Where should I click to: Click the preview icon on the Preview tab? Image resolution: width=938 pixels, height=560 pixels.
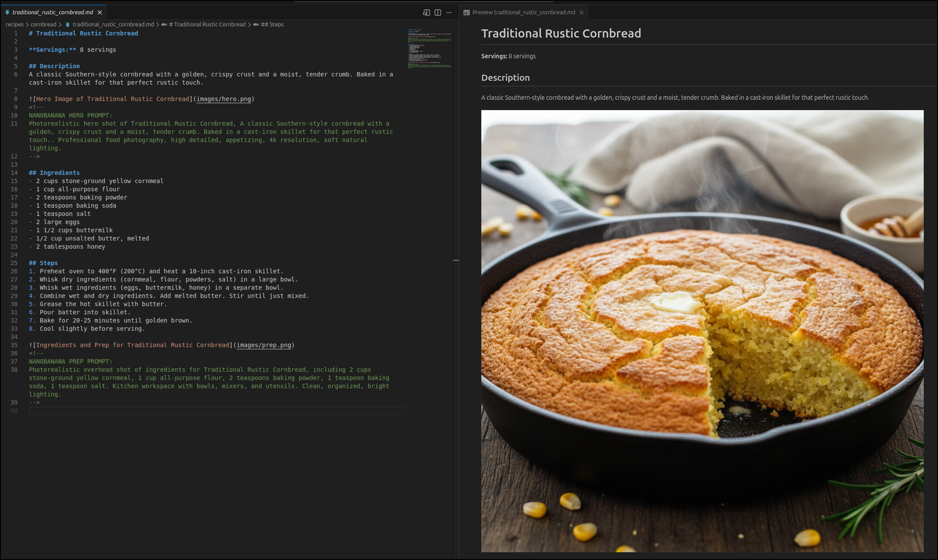tap(467, 12)
